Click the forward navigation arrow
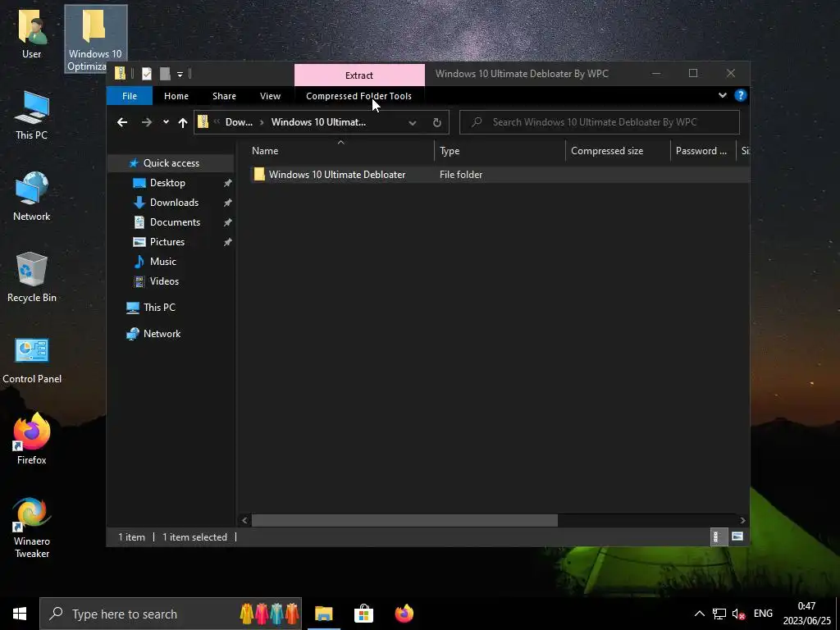 click(146, 122)
